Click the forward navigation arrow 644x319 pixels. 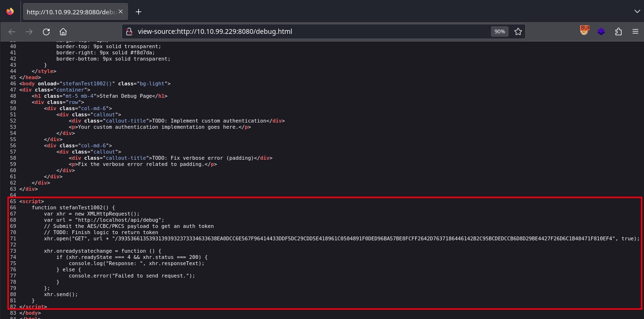29,31
